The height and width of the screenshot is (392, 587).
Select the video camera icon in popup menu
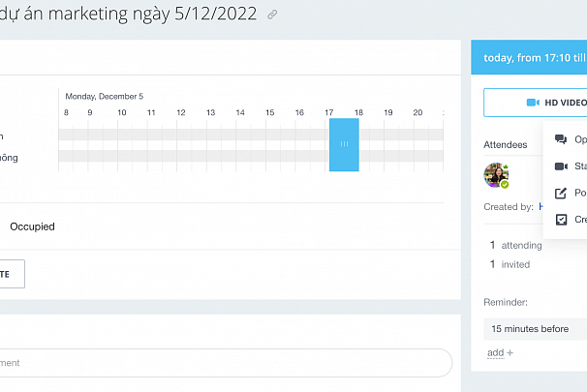561,166
